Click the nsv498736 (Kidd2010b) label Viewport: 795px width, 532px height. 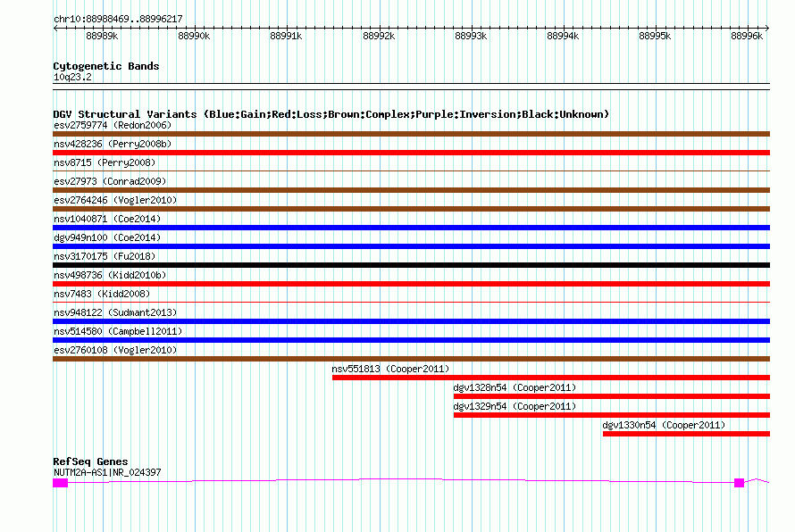coord(110,275)
